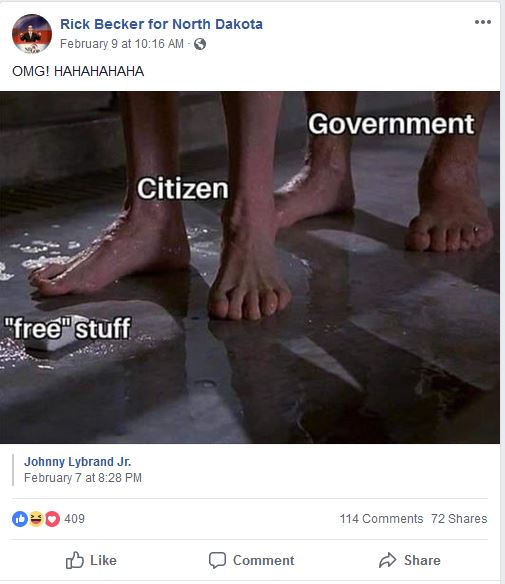
Task: Click the "free" stuff caption in the meme
Action: pyautogui.click(x=67, y=328)
